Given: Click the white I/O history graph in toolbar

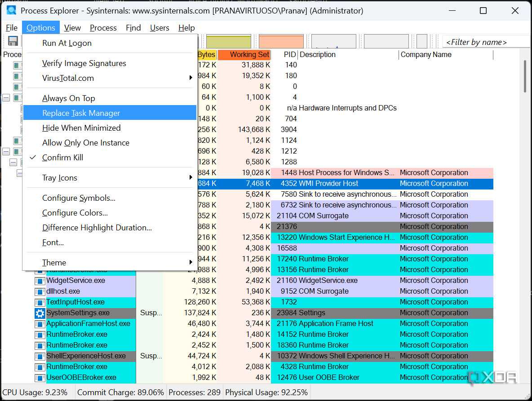Looking at the screenshot, I should coord(334,41).
